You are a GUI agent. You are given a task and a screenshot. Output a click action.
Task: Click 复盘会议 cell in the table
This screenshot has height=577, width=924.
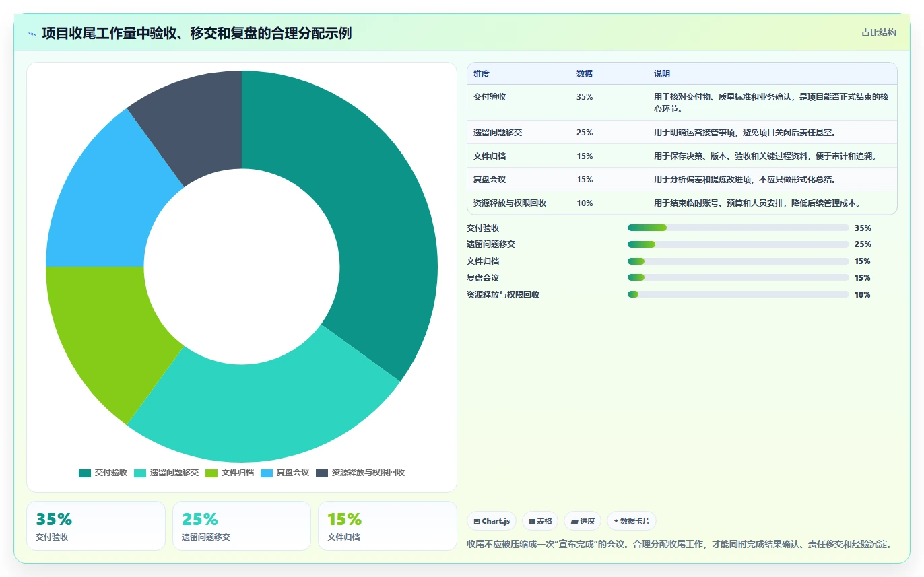click(490, 180)
